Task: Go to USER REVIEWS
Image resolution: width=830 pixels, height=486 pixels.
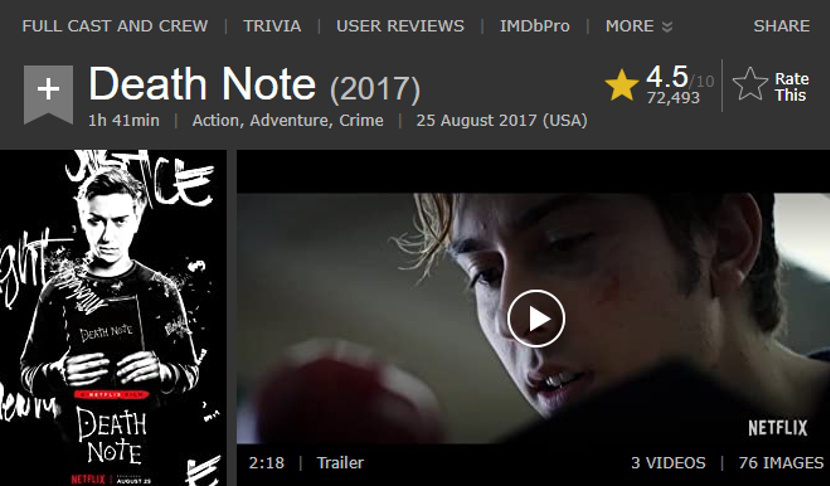Action: [x=400, y=26]
